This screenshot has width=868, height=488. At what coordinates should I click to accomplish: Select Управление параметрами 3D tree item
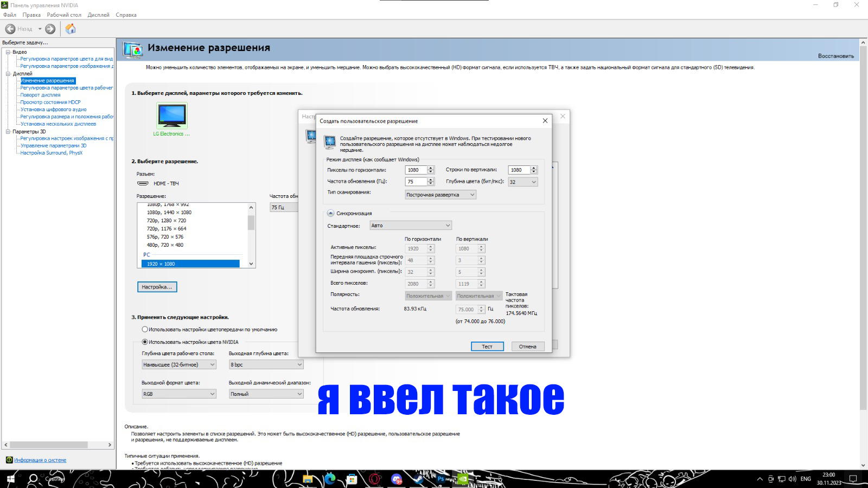point(53,145)
